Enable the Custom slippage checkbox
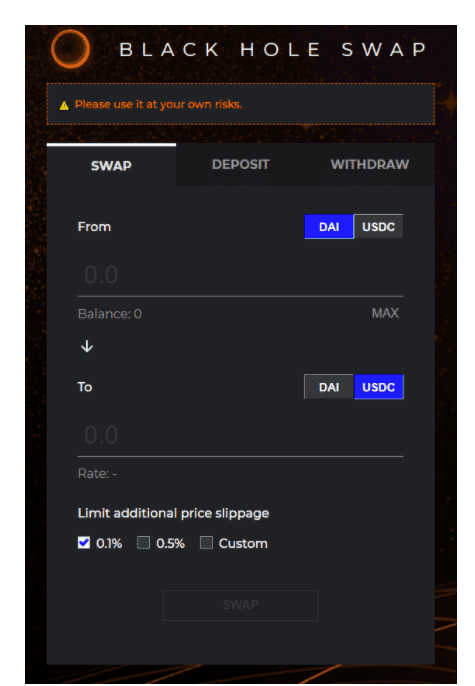475x686 pixels. (x=206, y=543)
